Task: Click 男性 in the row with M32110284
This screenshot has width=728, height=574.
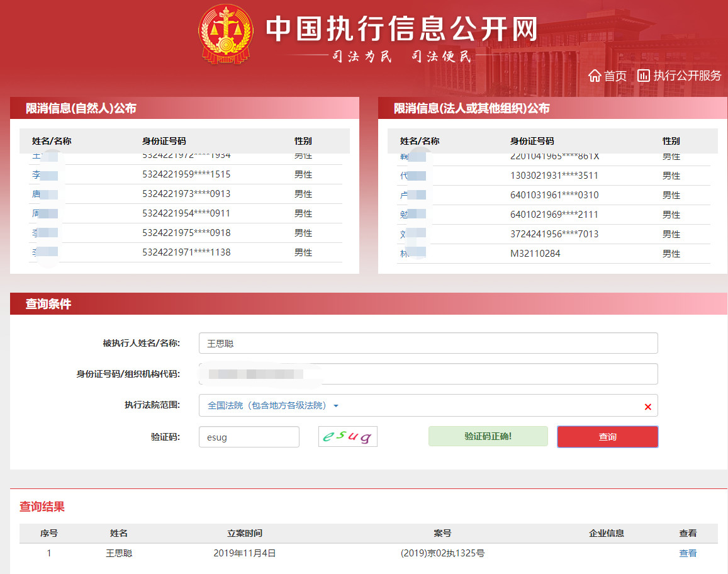Action: coord(671,254)
